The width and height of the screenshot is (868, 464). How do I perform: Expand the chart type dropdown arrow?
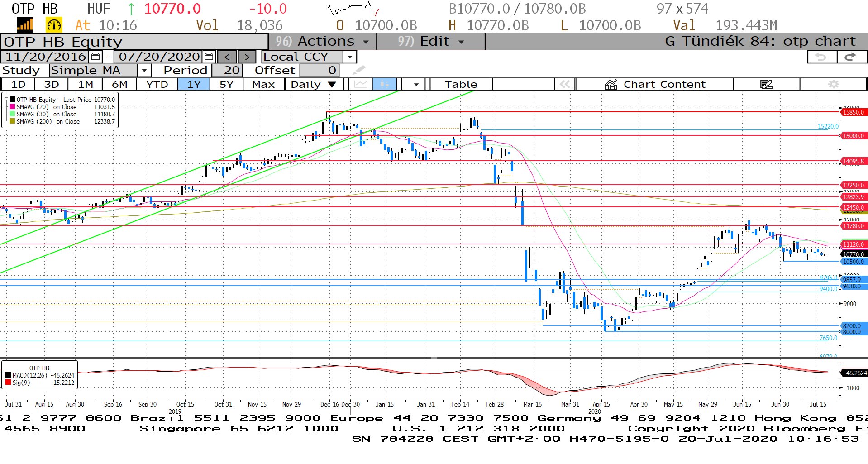pyautogui.click(x=416, y=84)
